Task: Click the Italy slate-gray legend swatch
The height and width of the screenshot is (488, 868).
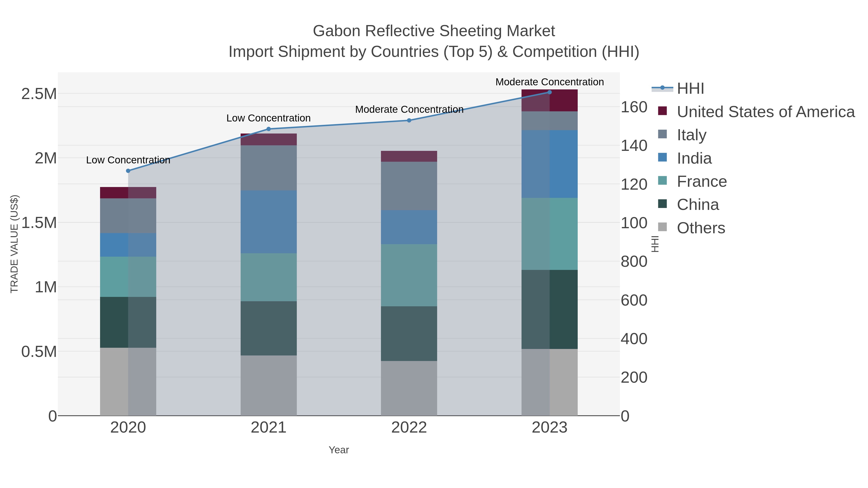Action: (663, 134)
